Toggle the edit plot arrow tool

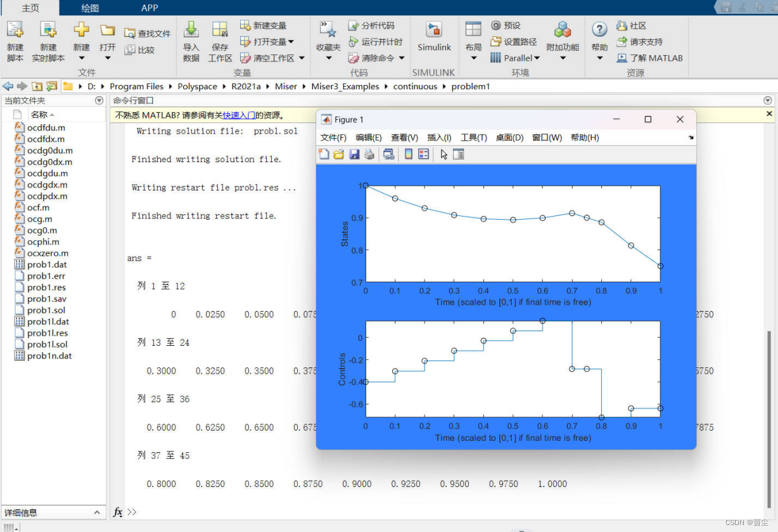pyautogui.click(x=443, y=154)
